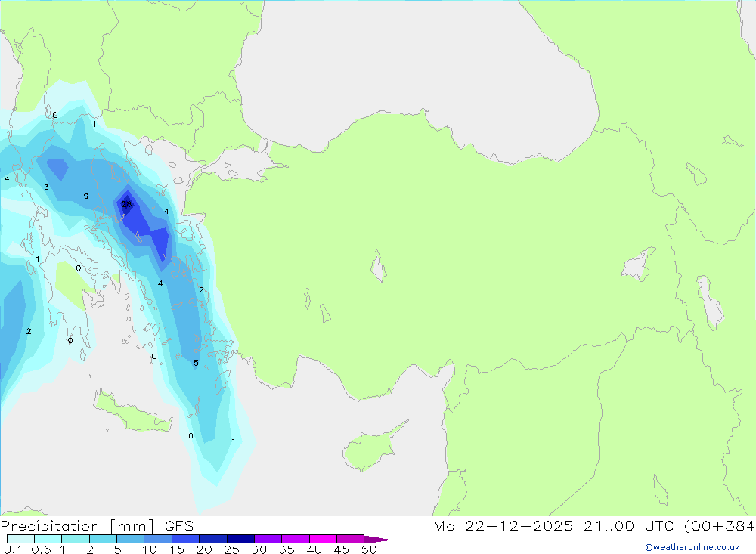Click the "Mo 22-12-2025" date text
This screenshot has width=756, height=554.
(503, 526)
